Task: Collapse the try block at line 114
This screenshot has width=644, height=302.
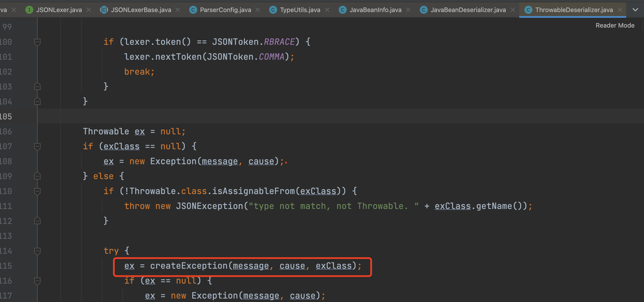Action: (x=37, y=251)
